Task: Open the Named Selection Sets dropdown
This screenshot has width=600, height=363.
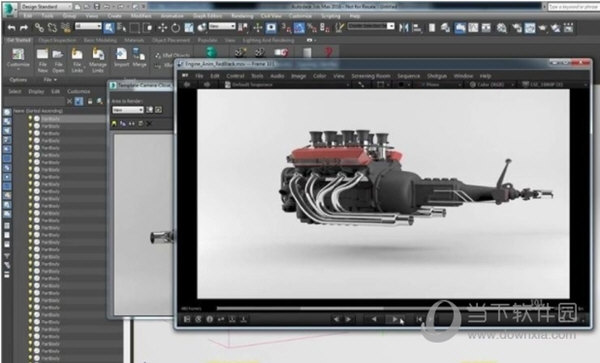Action: click(371, 26)
